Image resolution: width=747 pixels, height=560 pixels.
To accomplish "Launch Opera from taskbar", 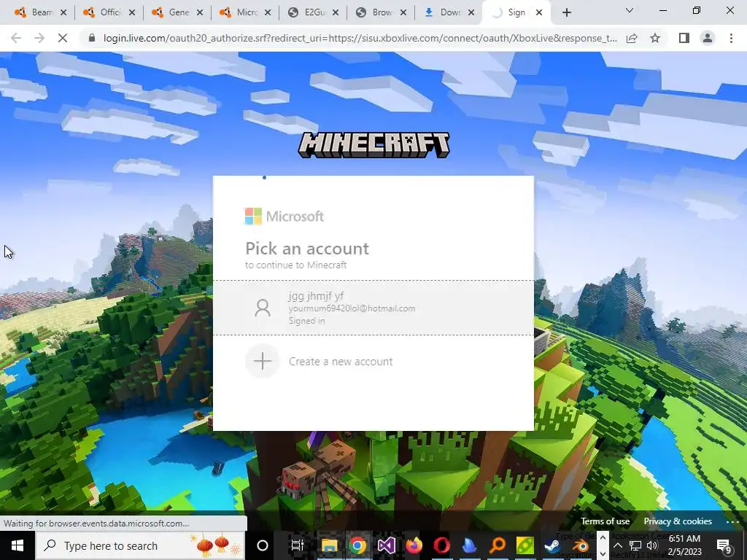I will click(441, 545).
